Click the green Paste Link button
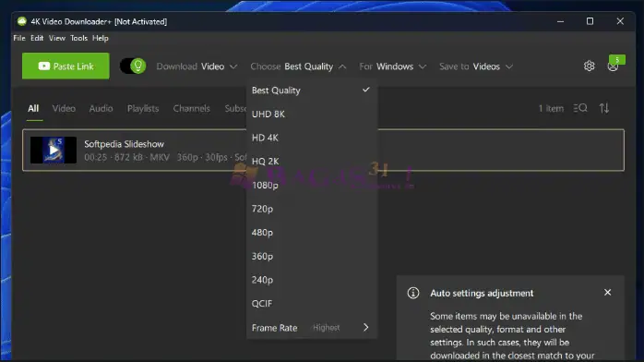This screenshot has width=644, height=362. pos(66,66)
